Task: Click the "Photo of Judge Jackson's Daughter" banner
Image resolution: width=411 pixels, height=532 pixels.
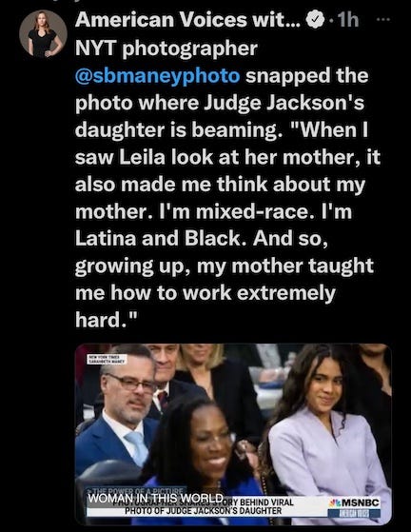Action: point(204,511)
